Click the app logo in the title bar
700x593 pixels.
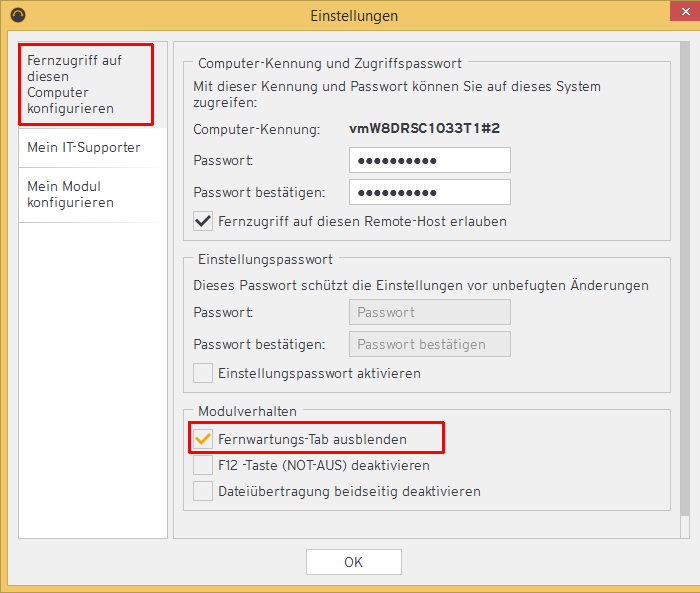click(x=15, y=15)
